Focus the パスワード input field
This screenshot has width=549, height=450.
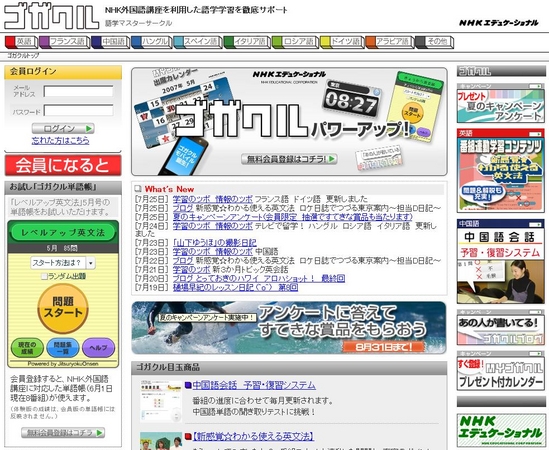(x=78, y=111)
